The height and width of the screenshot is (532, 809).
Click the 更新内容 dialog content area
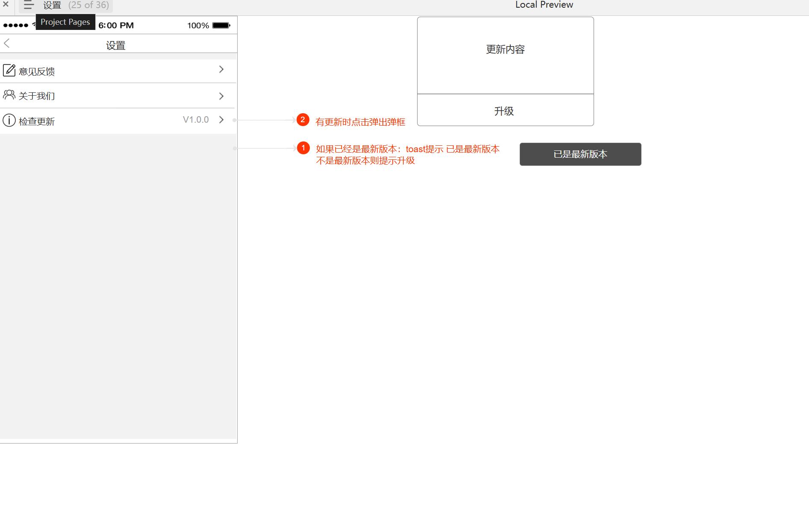pyautogui.click(x=505, y=55)
